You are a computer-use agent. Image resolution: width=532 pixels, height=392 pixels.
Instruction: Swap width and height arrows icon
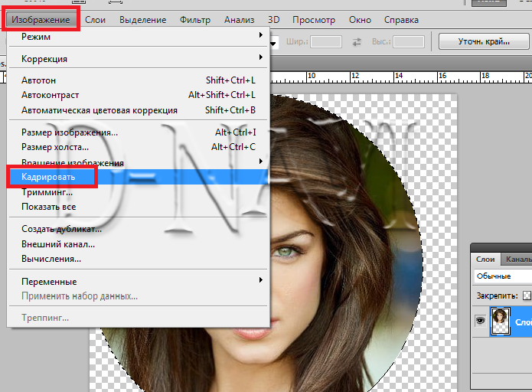357,42
